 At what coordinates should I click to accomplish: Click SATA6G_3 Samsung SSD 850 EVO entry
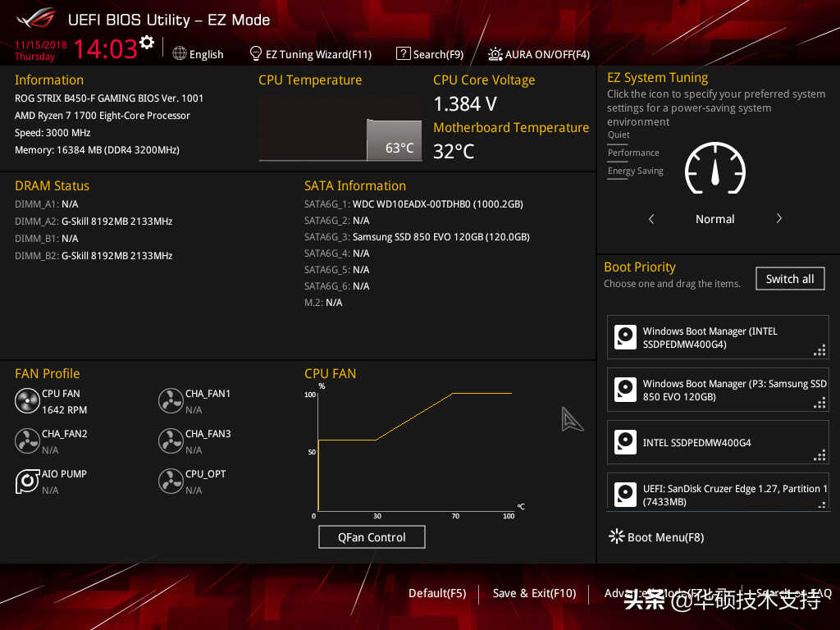click(417, 237)
